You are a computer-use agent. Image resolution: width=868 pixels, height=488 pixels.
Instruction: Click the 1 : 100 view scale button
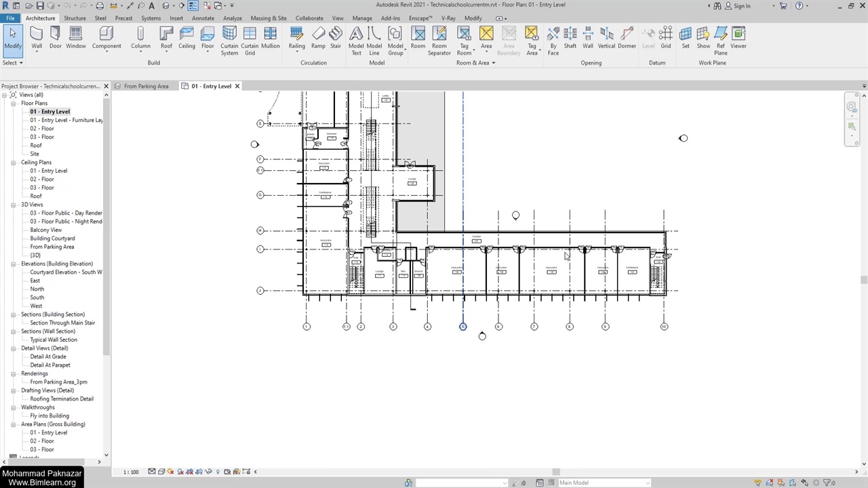coord(131,472)
